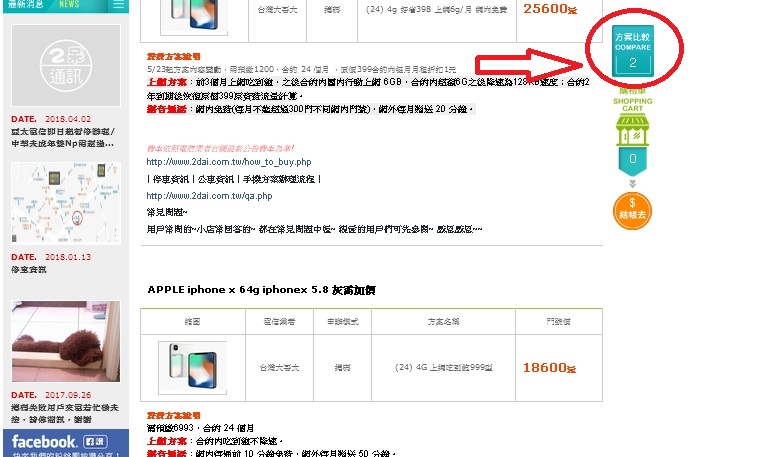Click the iPhone X image in lower table
This screenshot has height=457, width=767.
[192, 367]
